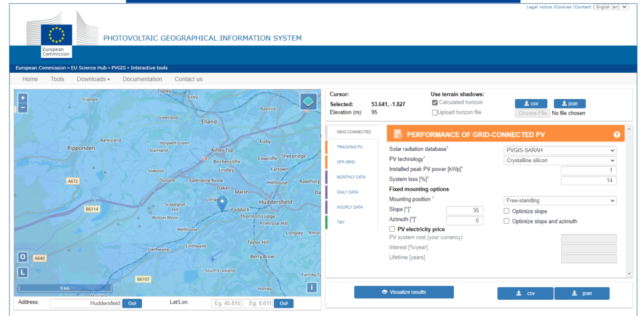Click the map info 'i' icon

(311, 287)
